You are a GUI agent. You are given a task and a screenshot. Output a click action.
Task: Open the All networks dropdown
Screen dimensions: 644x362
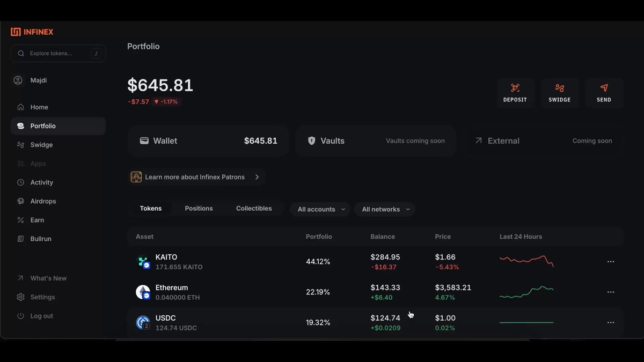385,209
